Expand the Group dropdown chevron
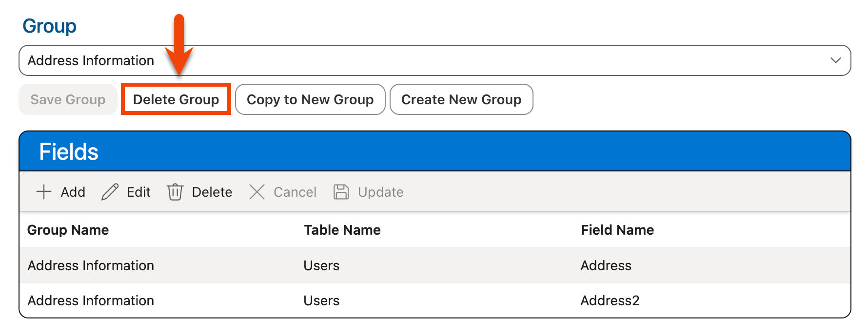The height and width of the screenshot is (335, 868). [x=835, y=60]
